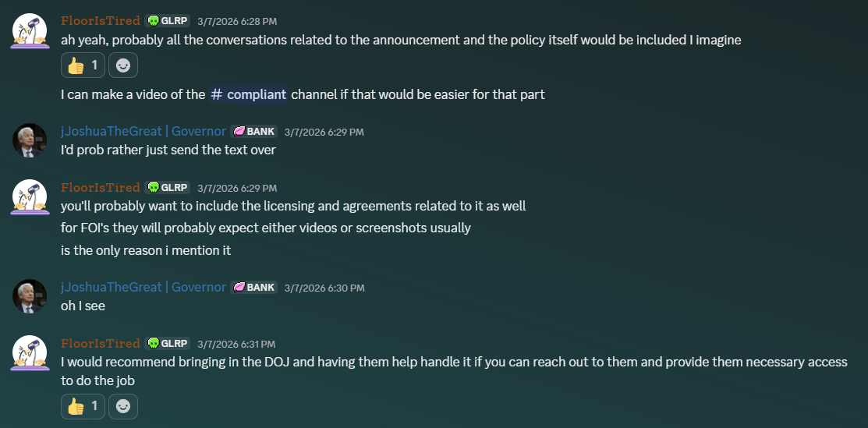Toggle thumbs up reaction on the DOJ recommendation message
Screen dimensions: 868x428
(x=83, y=406)
